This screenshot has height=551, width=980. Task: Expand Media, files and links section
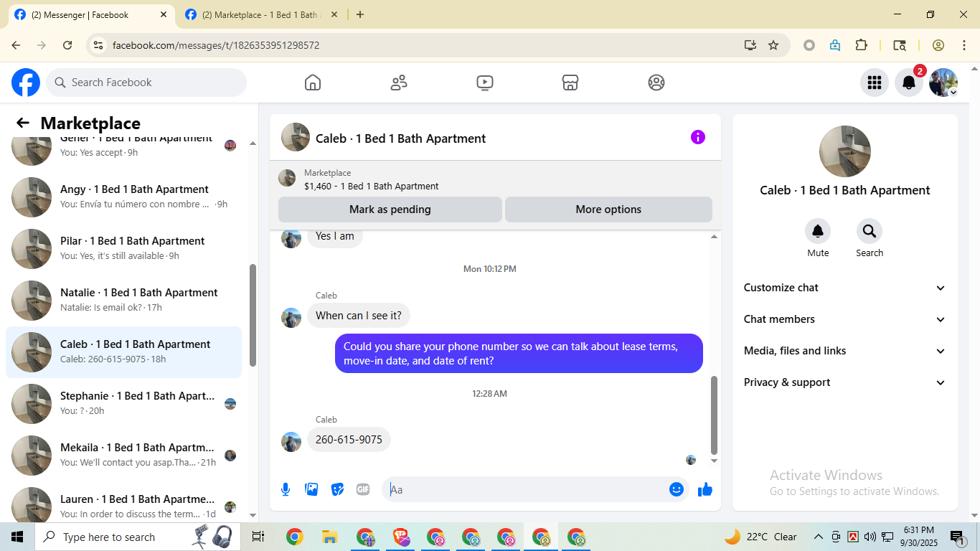click(x=845, y=351)
